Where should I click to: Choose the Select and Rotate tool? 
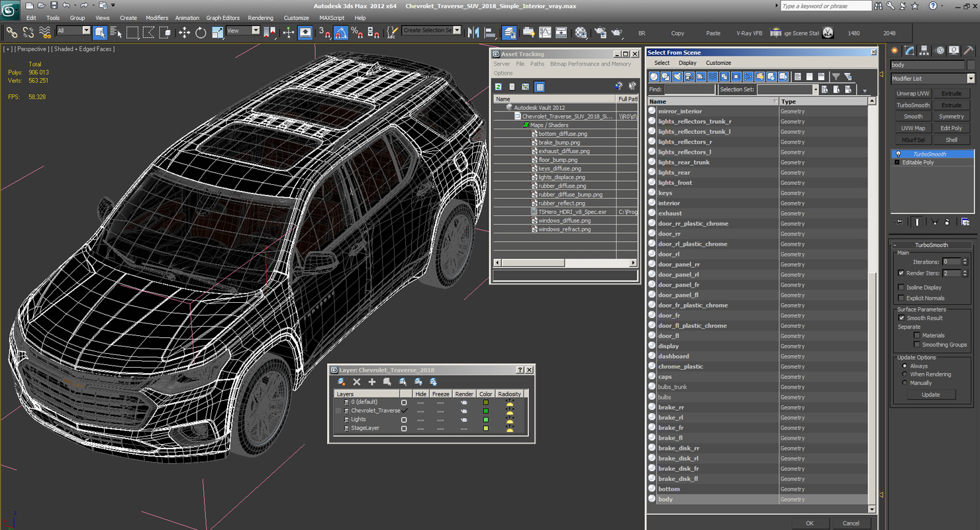(x=201, y=32)
